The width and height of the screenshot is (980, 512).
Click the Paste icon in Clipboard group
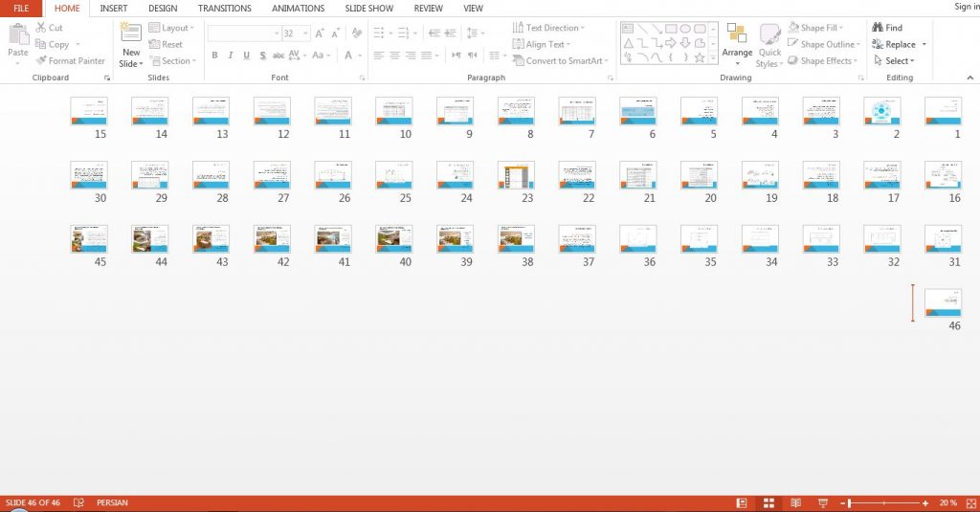click(x=18, y=34)
